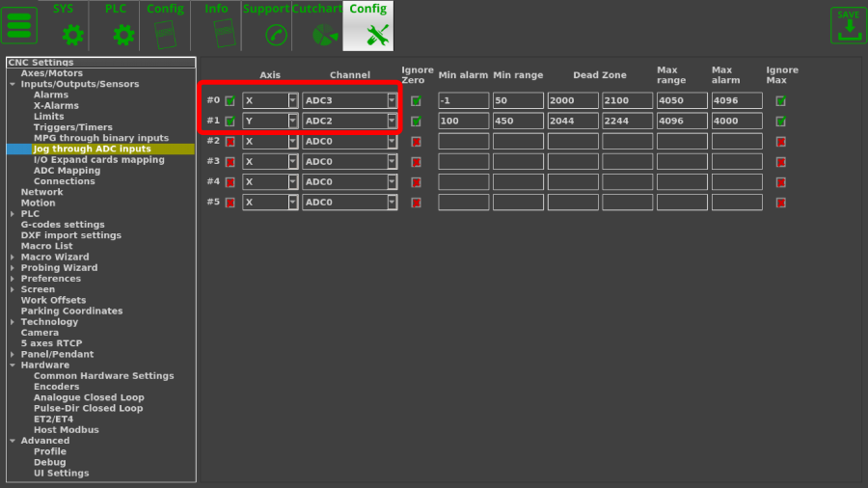Open the PLC gear icon
This screenshot has width=868, height=488.
(x=123, y=36)
